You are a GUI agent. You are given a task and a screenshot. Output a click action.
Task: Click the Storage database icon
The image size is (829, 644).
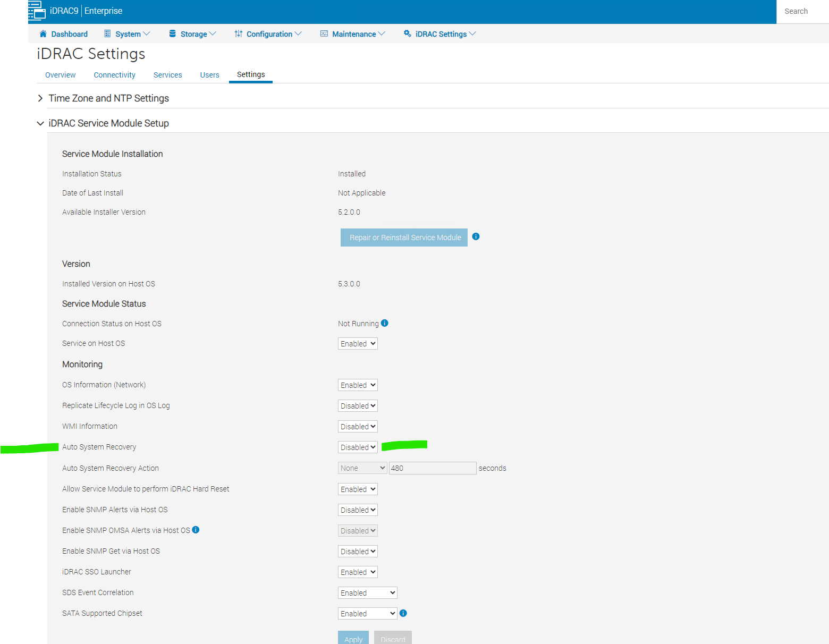172,33
